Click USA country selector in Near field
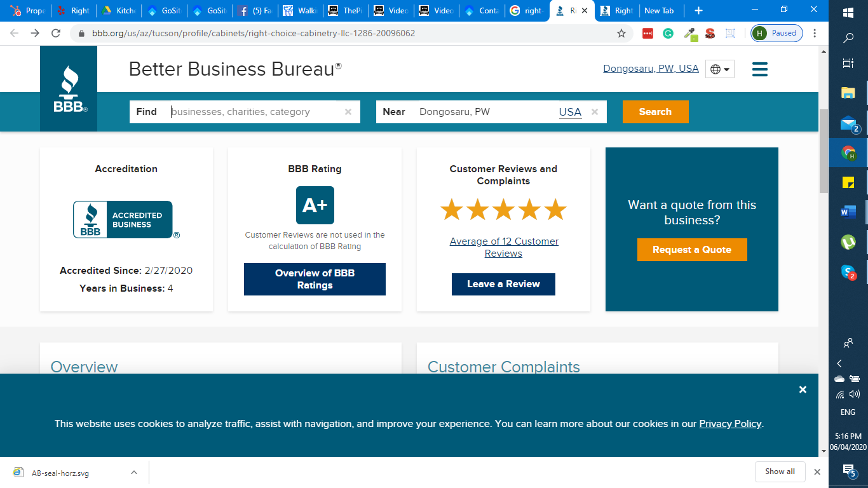Screen dimensions: 868x488 (570, 112)
